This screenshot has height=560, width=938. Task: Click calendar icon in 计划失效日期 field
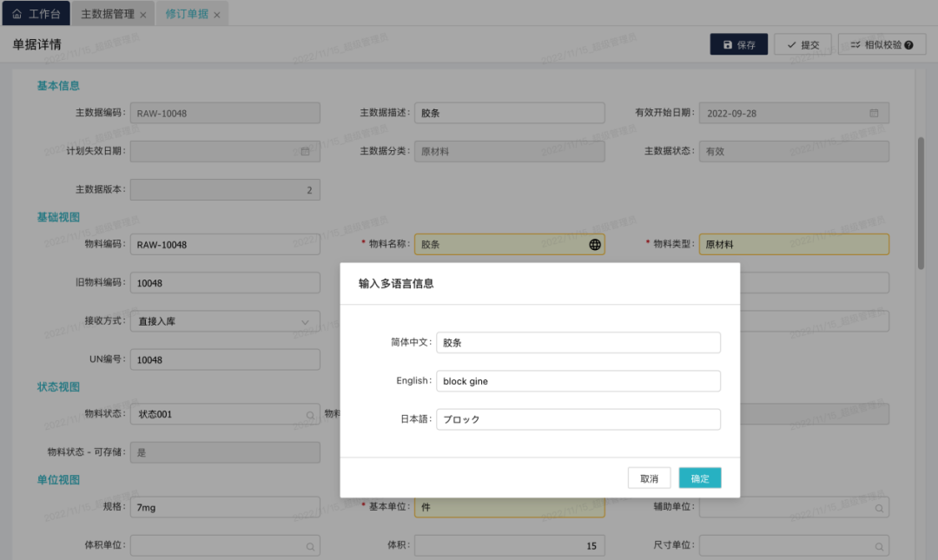[305, 151]
